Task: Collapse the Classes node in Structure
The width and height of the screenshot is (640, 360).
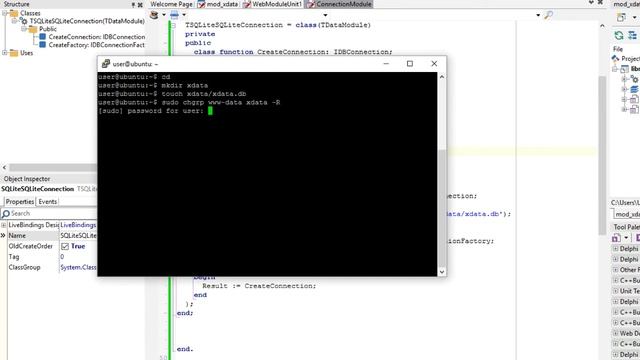Action: 5,13
